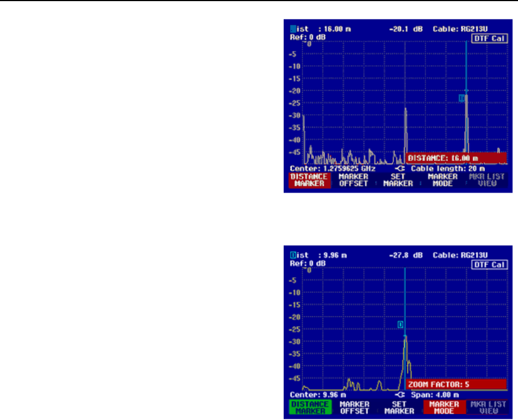Click 'Cable: RG213U' in bottom screen
Viewport: 518px width, 420px height.
click(x=460, y=255)
